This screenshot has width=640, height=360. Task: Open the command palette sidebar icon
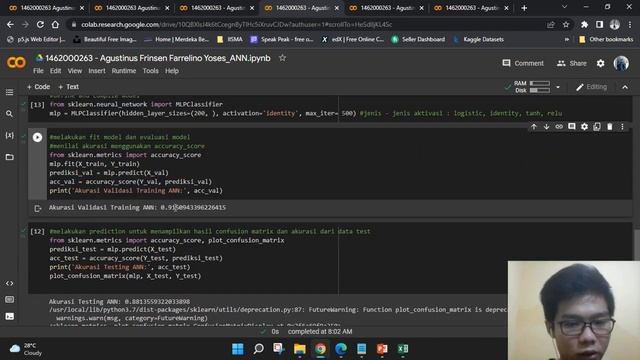9,300
